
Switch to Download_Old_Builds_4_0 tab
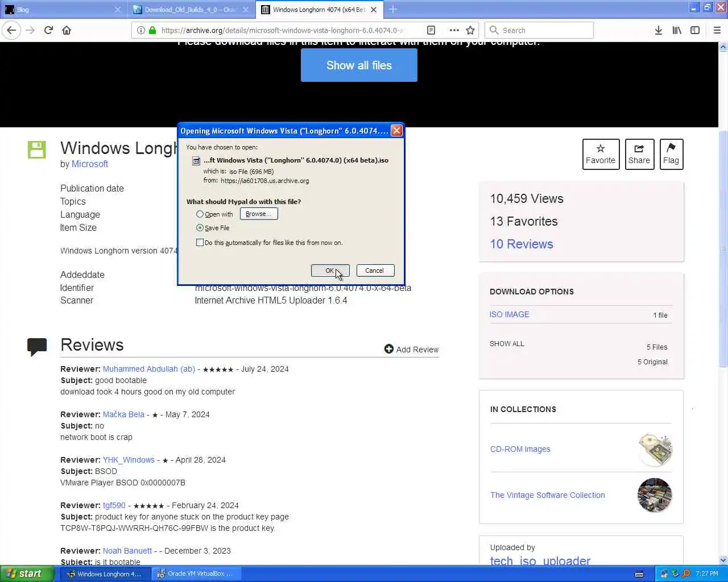[191, 10]
